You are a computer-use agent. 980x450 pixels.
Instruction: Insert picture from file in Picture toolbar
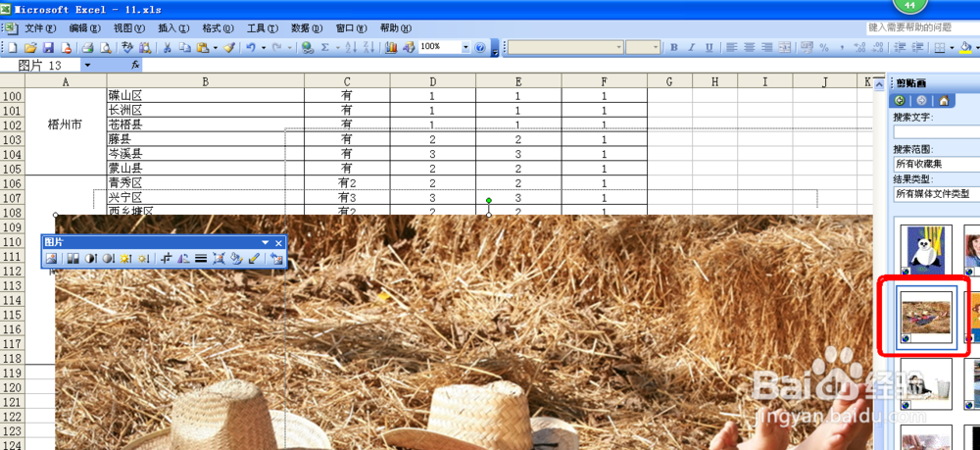pos(51,258)
